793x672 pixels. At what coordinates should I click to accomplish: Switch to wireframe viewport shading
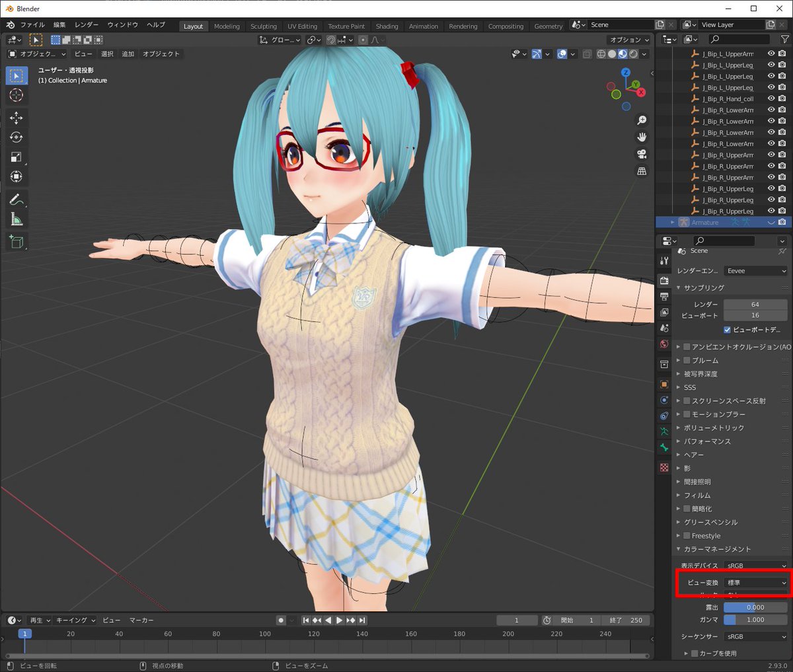pyautogui.click(x=601, y=54)
